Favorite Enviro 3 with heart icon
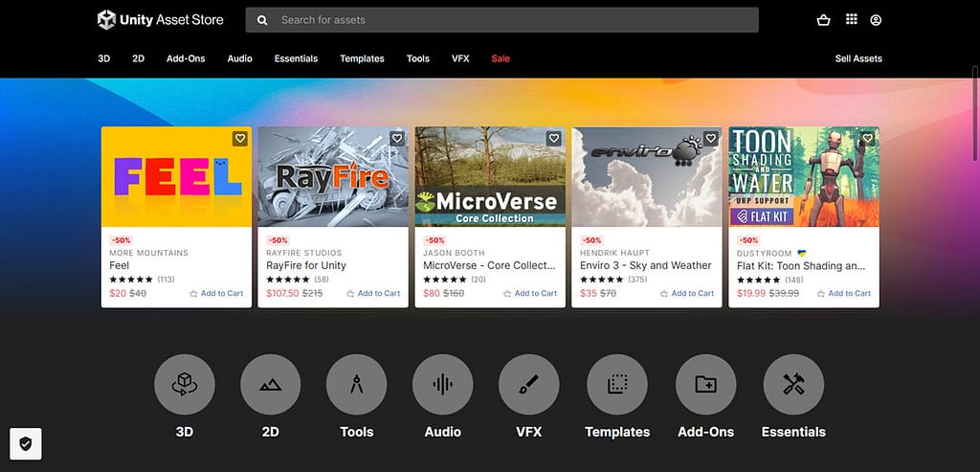980x472 pixels. click(x=711, y=138)
